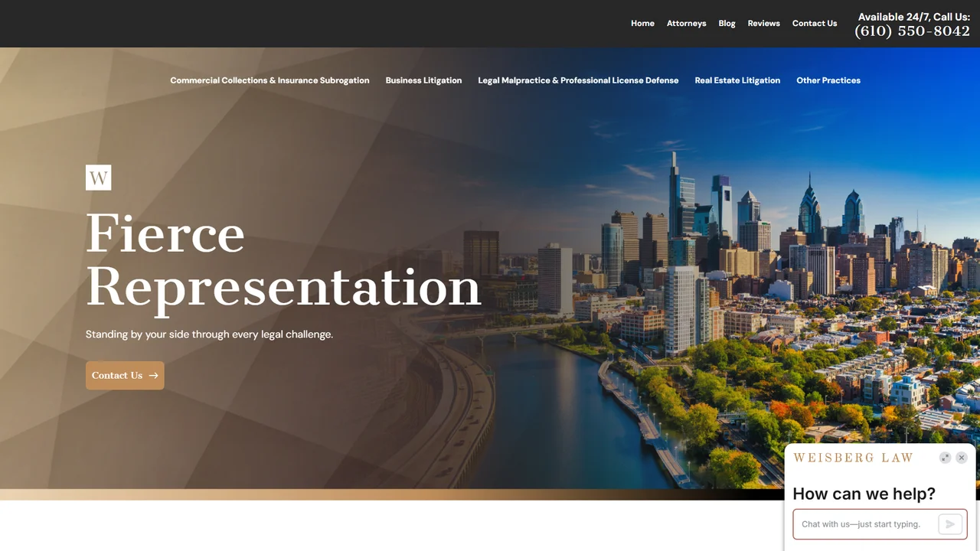Expand the Other Practices menu
Image resolution: width=980 pixels, height=551 pixels.
coord(828,80)
